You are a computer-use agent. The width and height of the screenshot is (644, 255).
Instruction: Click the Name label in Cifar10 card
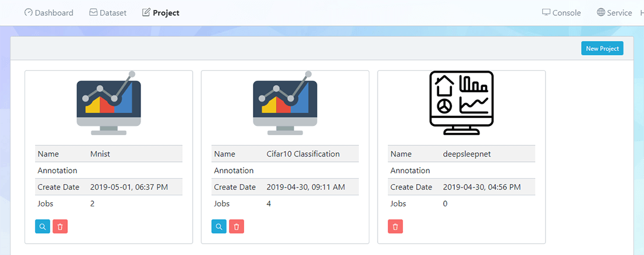point(225,154)
